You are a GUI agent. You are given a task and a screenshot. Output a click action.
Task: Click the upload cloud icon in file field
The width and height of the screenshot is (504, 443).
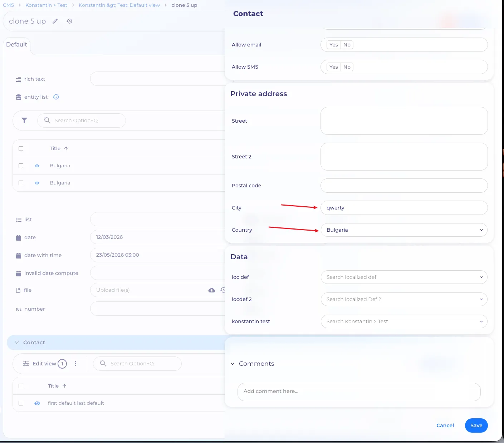(x=212, y=290)
